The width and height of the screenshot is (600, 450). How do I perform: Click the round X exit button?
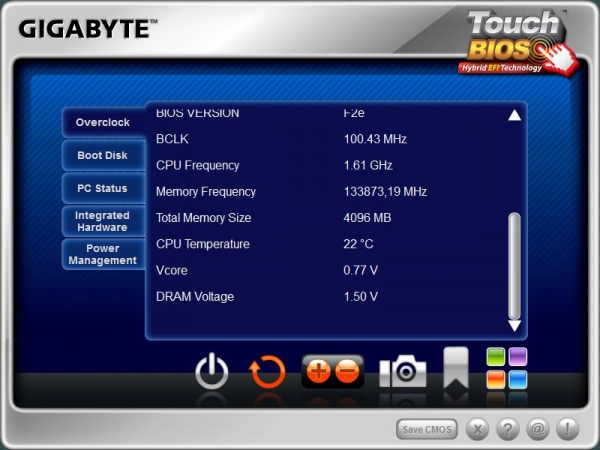477,429
